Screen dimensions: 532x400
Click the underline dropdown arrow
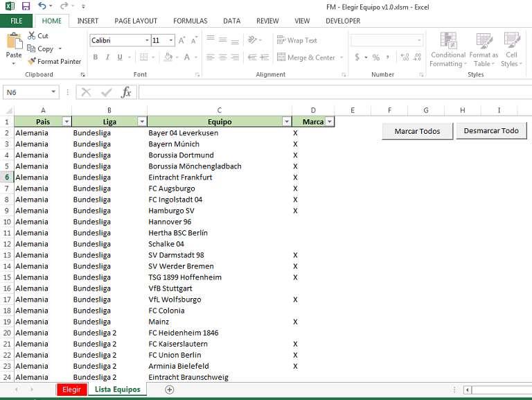pyautogui.click(x=130, y=58)
